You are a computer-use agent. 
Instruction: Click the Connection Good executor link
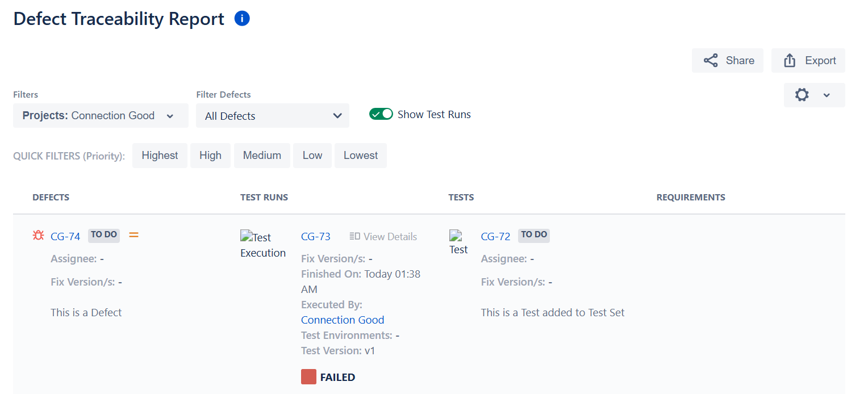pyautogui.click(x=343, y=320)
